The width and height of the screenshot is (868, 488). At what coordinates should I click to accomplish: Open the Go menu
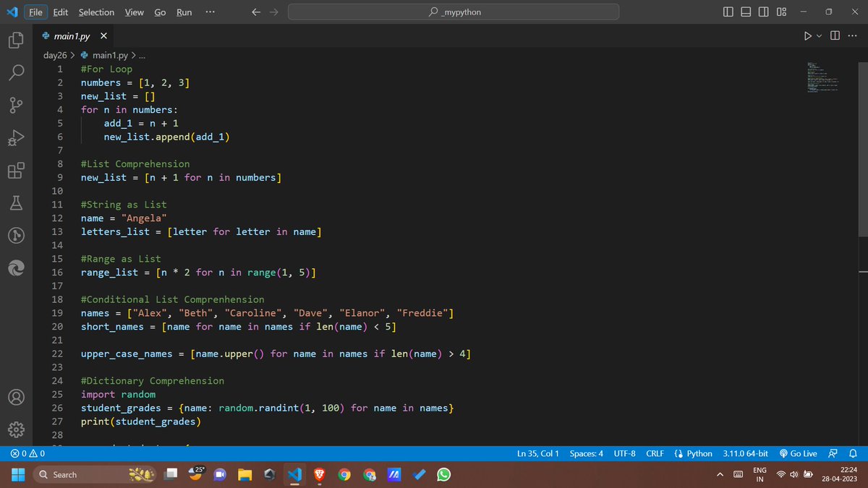tap(160, 12)
